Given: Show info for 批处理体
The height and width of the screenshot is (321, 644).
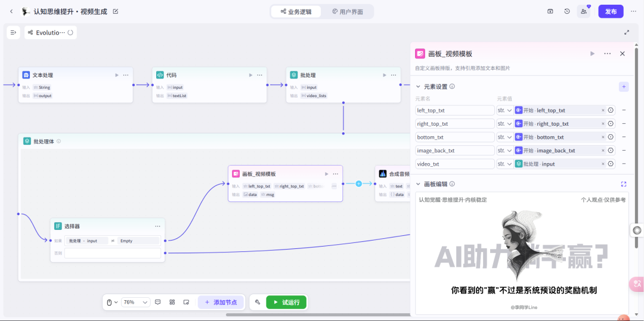Looking at the screenshot, I should pos(58,141).
